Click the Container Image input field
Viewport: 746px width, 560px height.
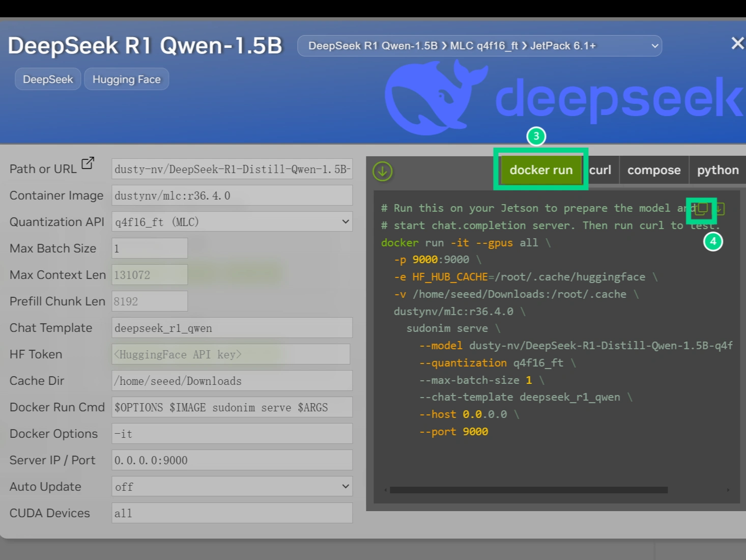tap(232, 195)
